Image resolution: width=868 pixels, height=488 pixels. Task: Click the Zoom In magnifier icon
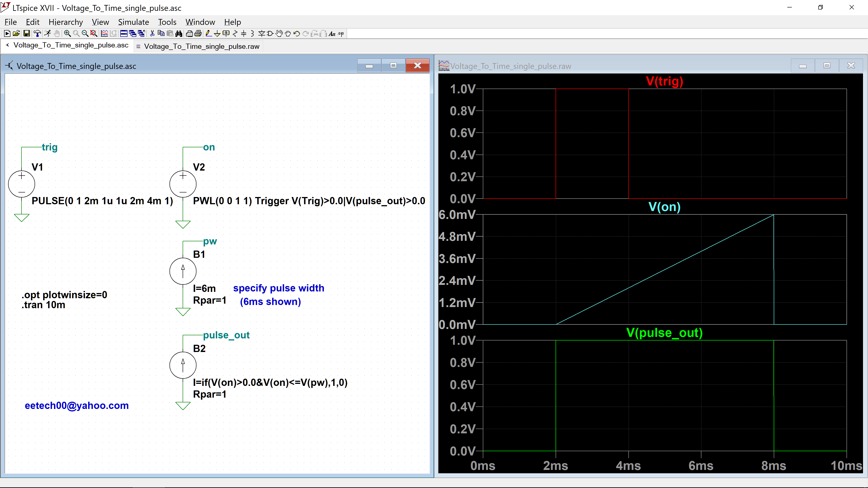click(x=67, y=34)
